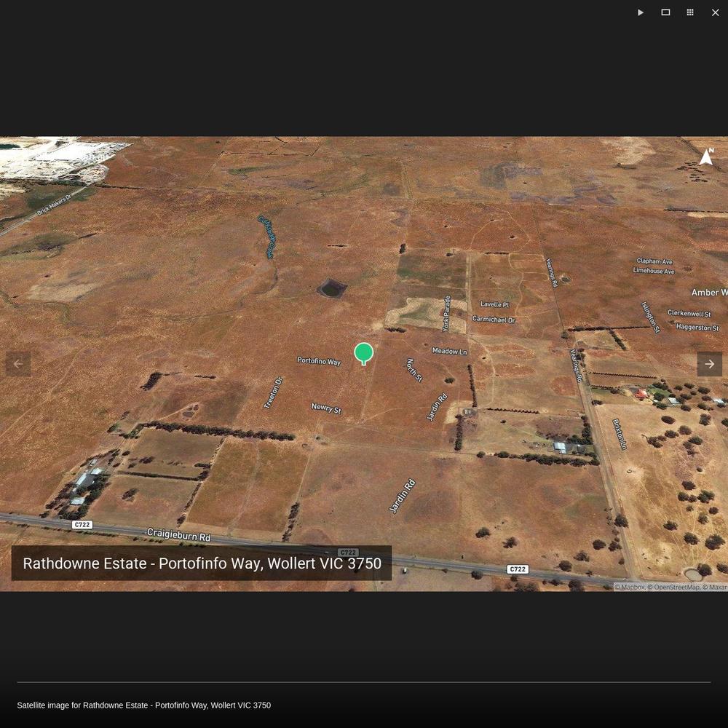Image resolution: width=728 pixels, height=728 pixels.
Task: Click the Portofino Way street label
Action: coord(319,361)
